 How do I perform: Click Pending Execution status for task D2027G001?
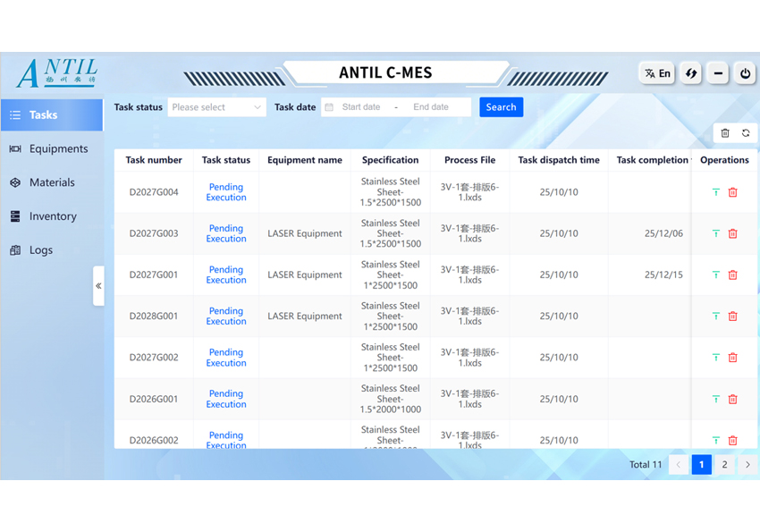[x=226, y=274]
